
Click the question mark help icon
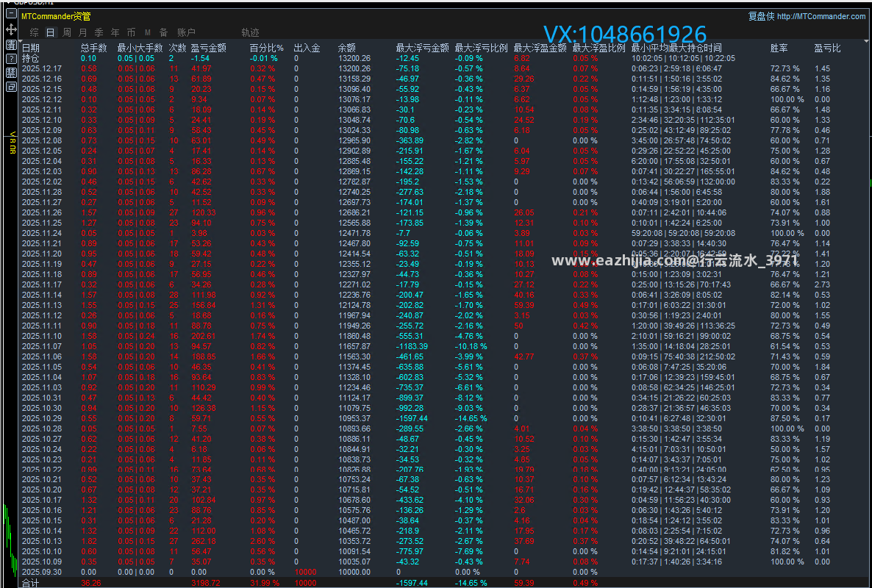pos(11,58)
